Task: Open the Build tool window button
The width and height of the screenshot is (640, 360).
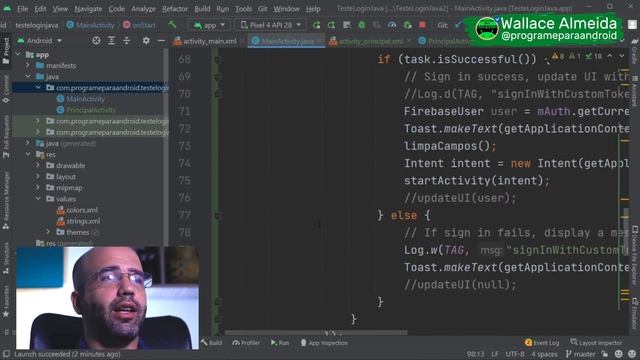Action: click(x=212, y=343)
